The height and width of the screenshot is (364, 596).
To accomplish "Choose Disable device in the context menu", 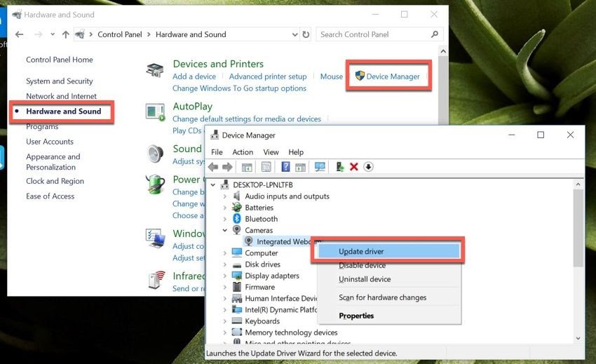I will coord(388,266).
